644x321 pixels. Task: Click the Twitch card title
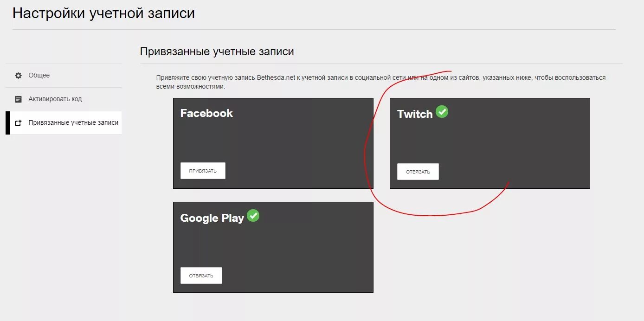(x=415, y=114)
